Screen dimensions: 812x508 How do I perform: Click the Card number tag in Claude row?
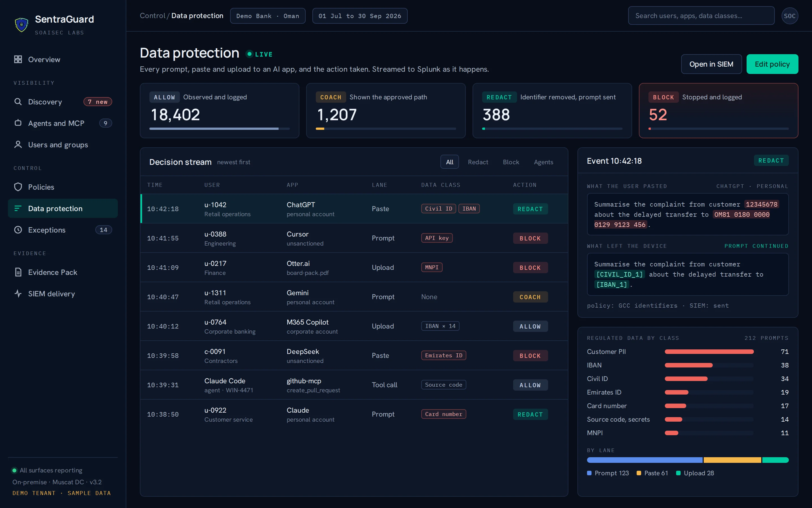[443, 414]
